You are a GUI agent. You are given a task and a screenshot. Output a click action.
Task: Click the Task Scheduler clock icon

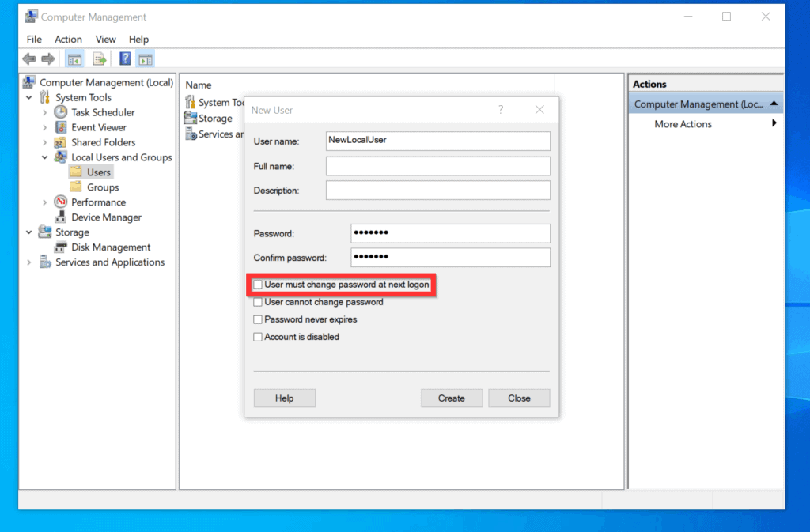click(x=60, y=112)
